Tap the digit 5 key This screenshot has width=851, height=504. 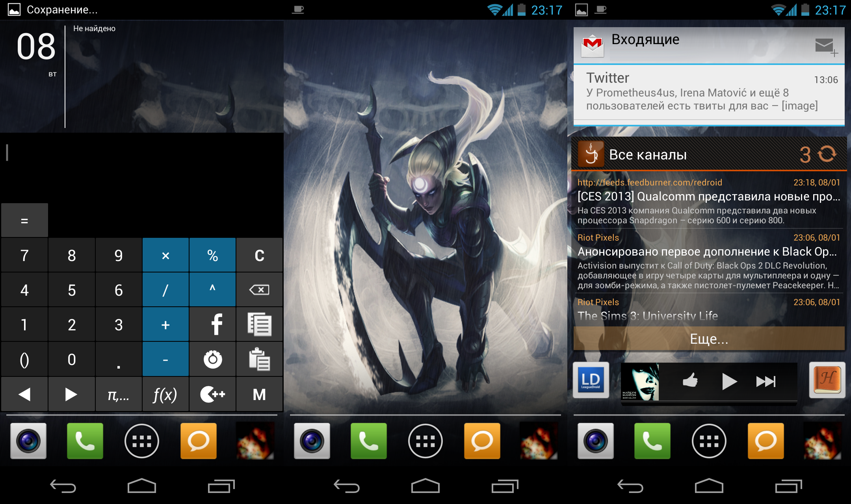(x=71, y=290)
